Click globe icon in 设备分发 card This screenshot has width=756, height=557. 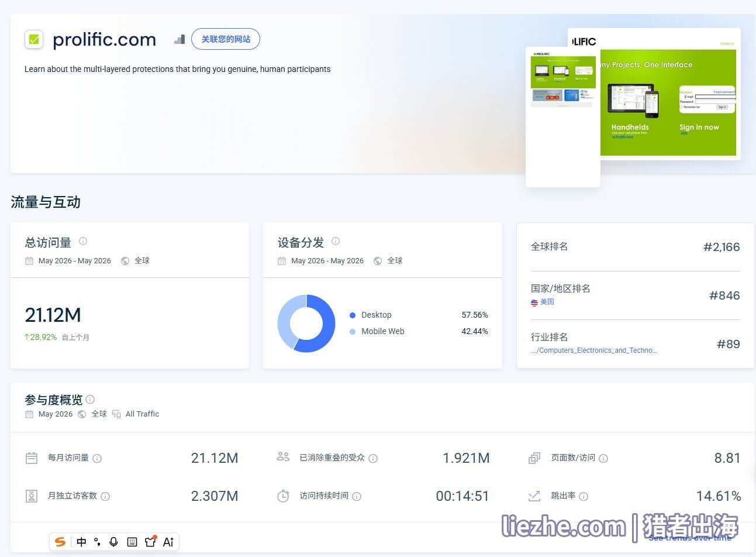point(378,261)
